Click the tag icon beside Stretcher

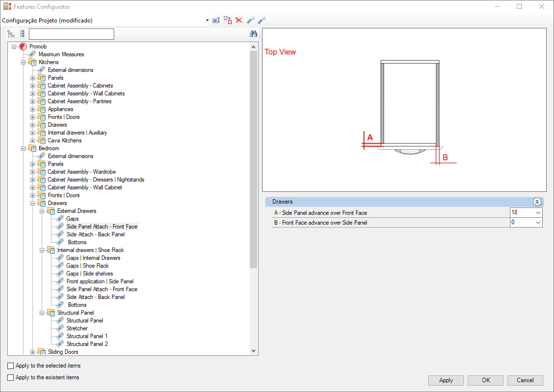[60, 328]
